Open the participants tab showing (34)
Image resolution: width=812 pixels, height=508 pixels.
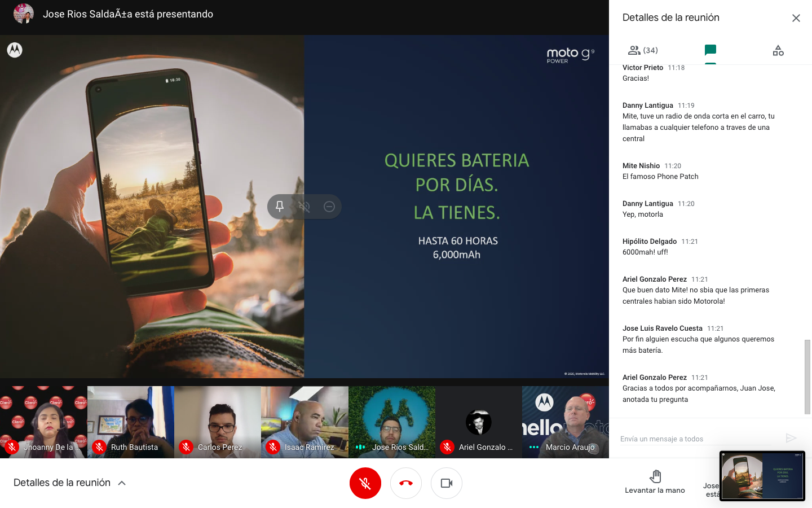pos(643,50)
